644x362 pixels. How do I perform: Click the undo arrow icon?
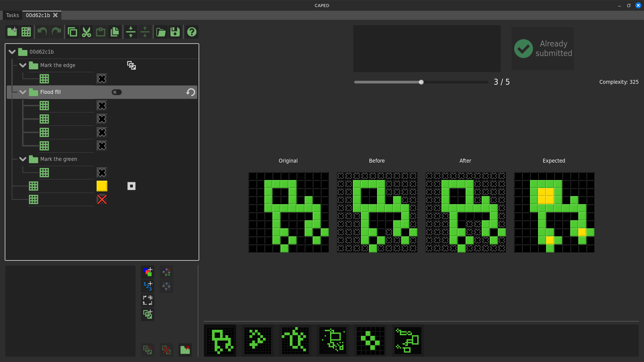[x=42, y=32]
